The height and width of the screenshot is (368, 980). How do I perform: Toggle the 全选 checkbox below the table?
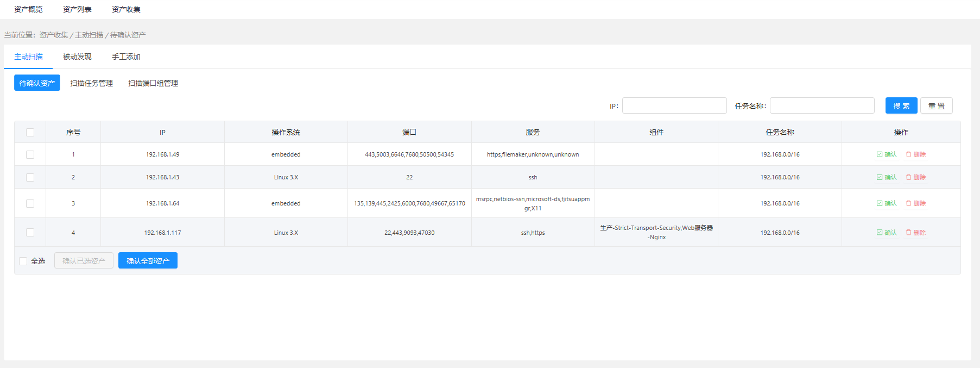23,261
